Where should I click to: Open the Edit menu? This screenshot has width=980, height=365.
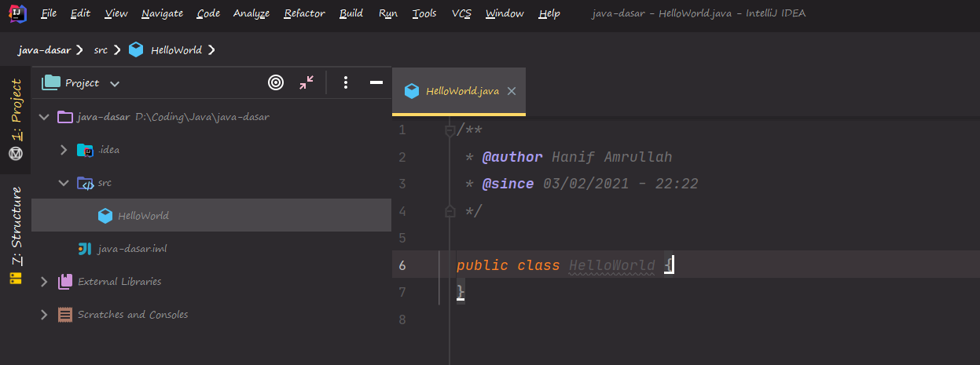pyautogui.click(x=79, y=13)
